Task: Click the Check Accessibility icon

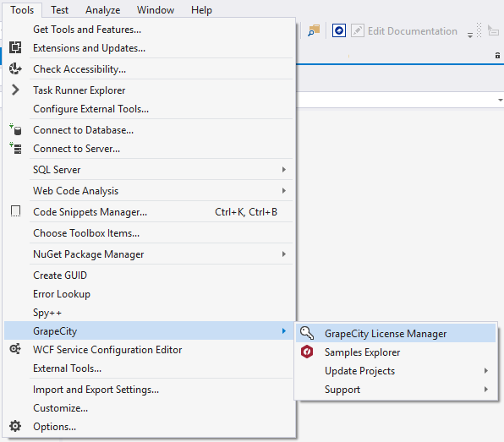Action: pos(15,68)
